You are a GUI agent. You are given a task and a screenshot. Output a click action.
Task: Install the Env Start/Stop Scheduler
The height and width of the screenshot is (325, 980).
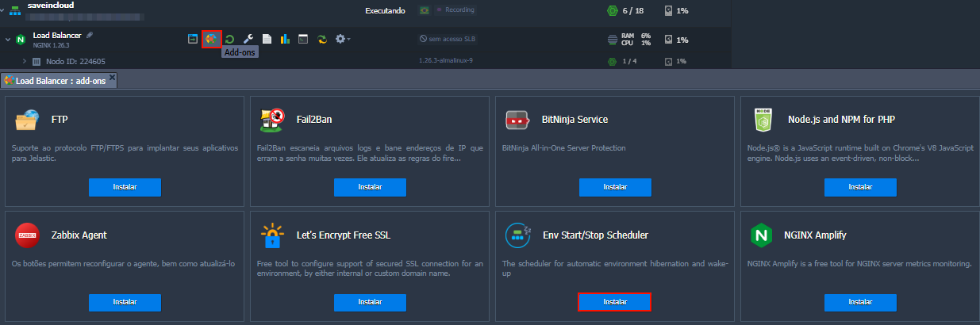point(615,302)
